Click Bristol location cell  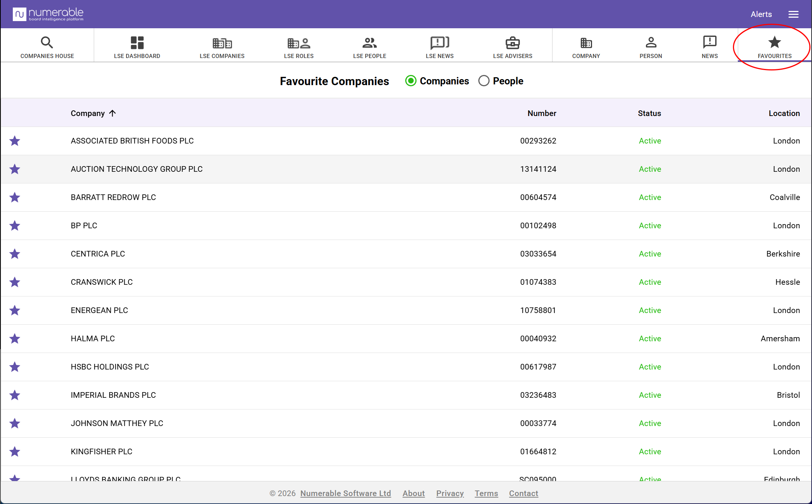[x=788, y=395]
